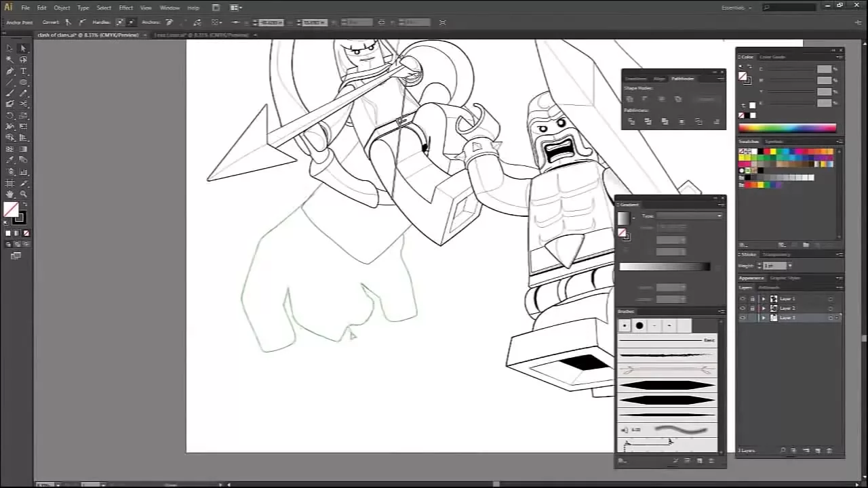Select the Zoom magnifier tool
The image size is (868, 488).
(23, 193)
